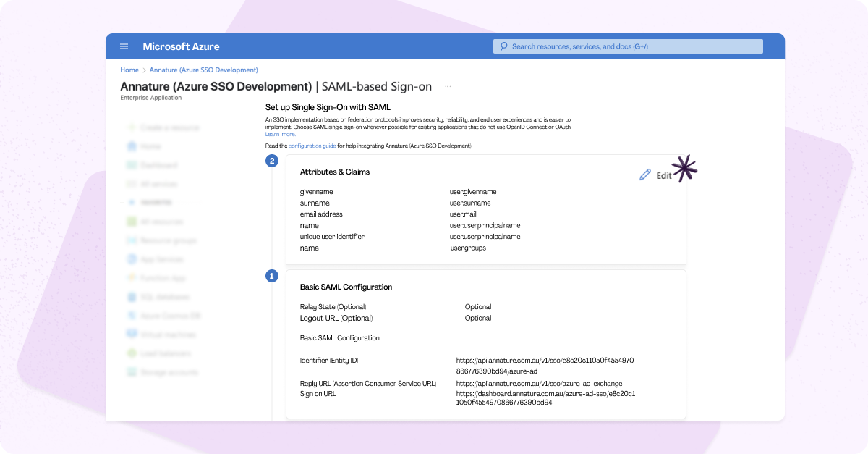Click the Function App lightning icon

(x=132, y=278)
